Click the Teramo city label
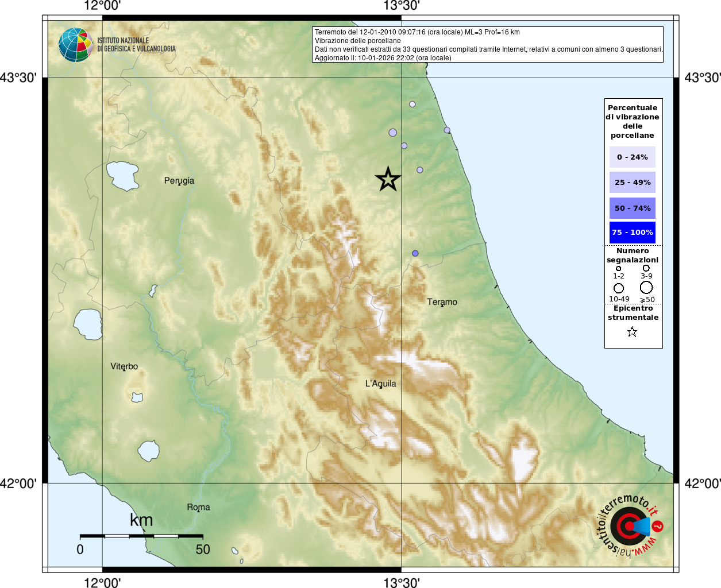The height and width of the screenshot is (588, 721). click(x=442, y=302)
